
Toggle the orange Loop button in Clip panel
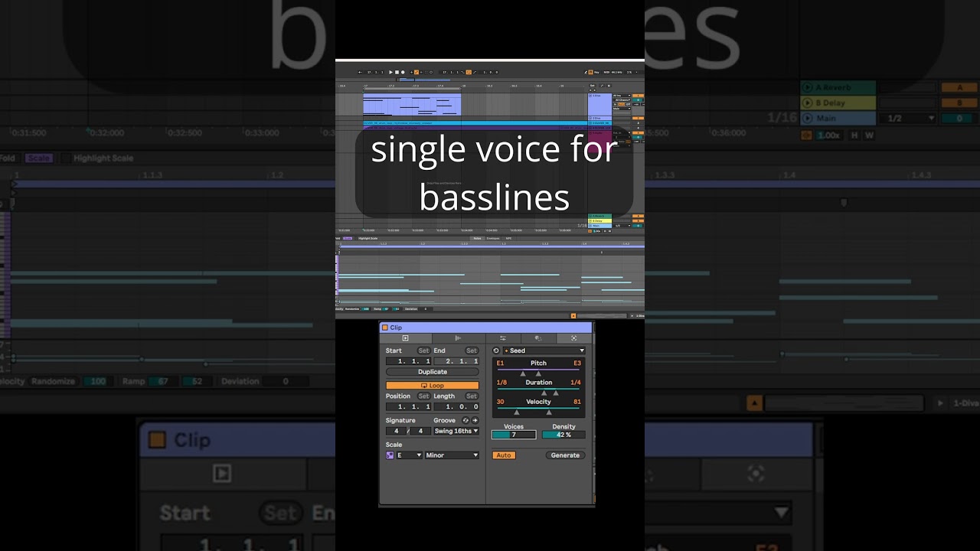433,386
